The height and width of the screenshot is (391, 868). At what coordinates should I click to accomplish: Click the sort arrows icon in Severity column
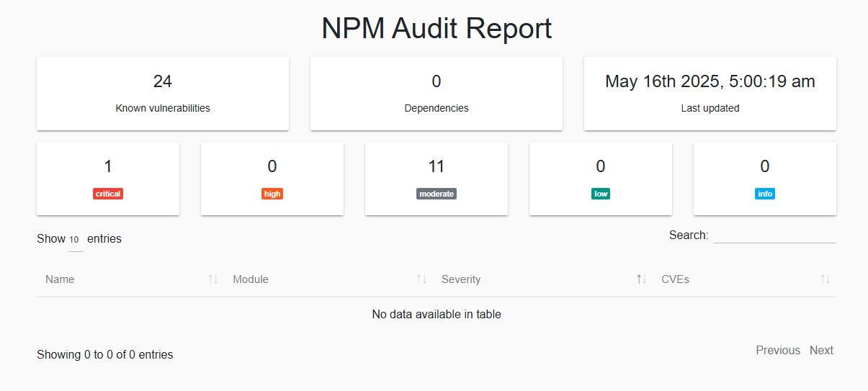[641, 279]
